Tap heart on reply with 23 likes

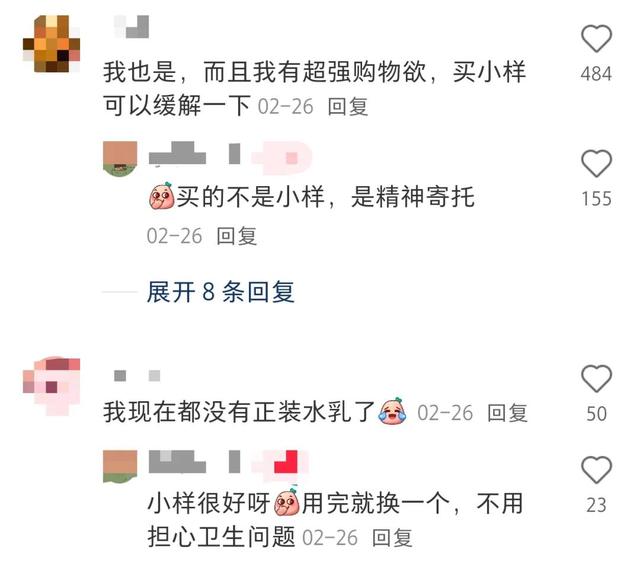point(596,470)
